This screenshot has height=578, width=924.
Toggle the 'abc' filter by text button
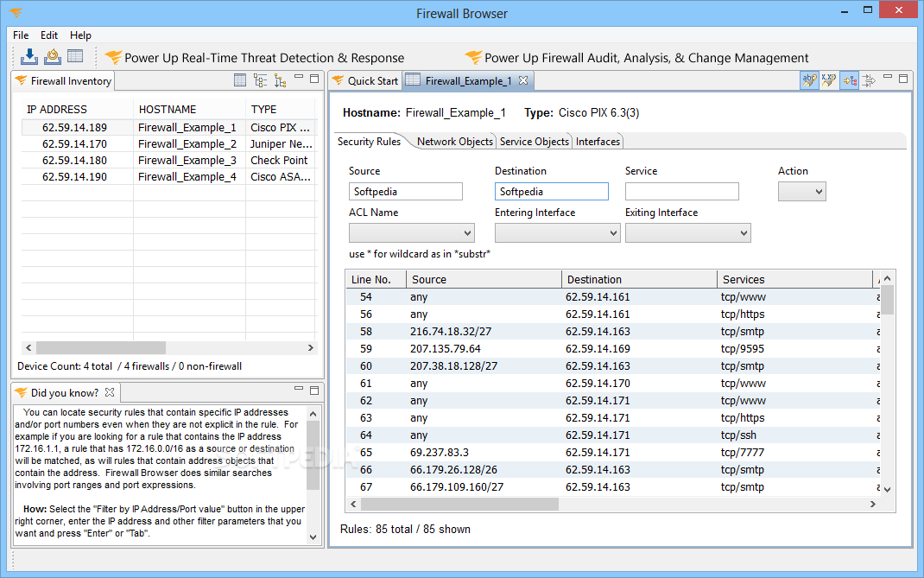809,79
